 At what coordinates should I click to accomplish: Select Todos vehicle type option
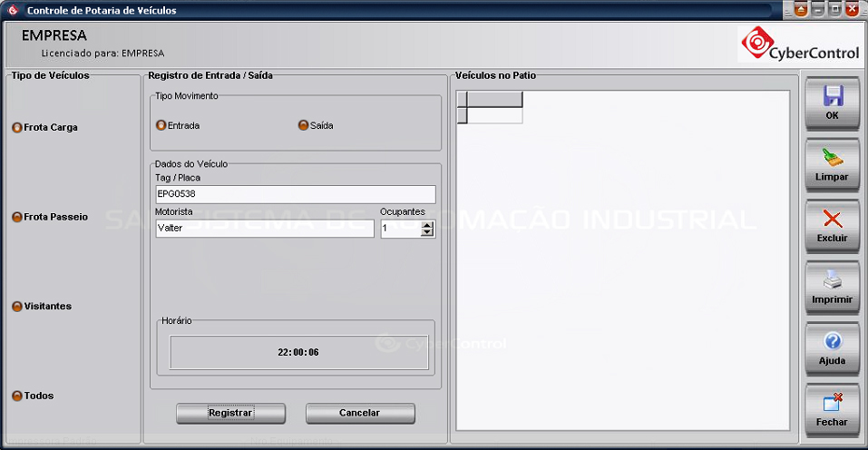coord(17,396)
